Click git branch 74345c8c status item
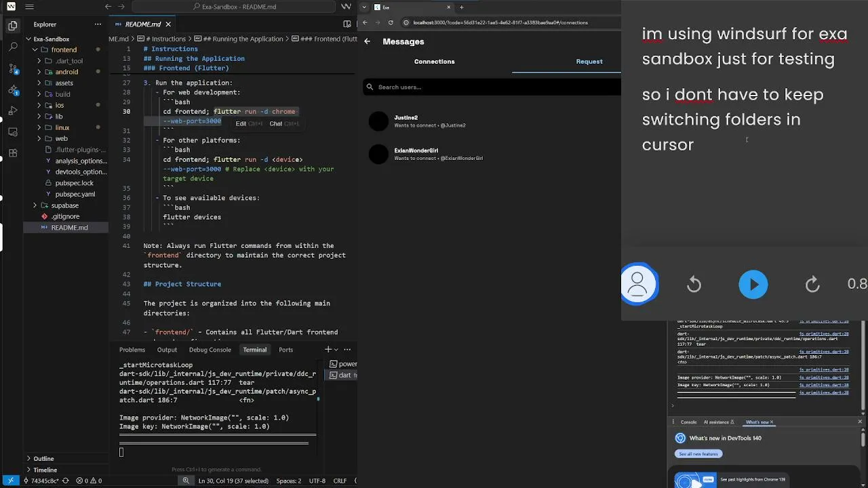The width and height of the screenshot is (868, 488). tap(41, 481)
